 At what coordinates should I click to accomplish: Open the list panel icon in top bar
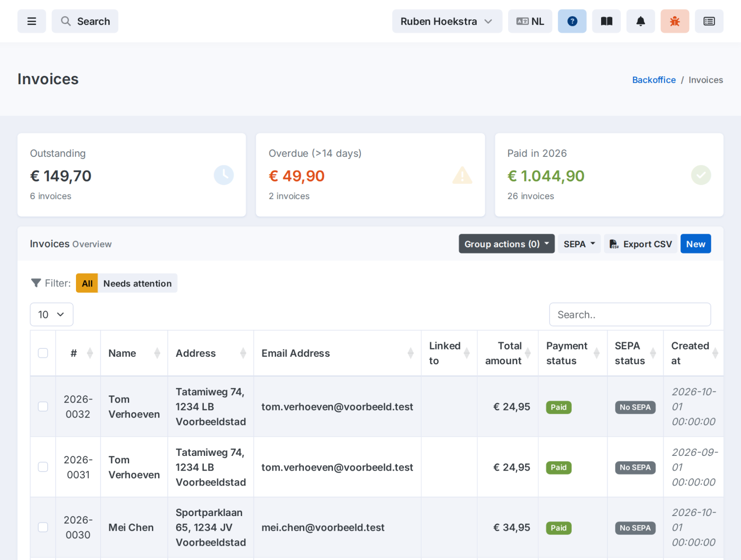click(x=709, y=21)
